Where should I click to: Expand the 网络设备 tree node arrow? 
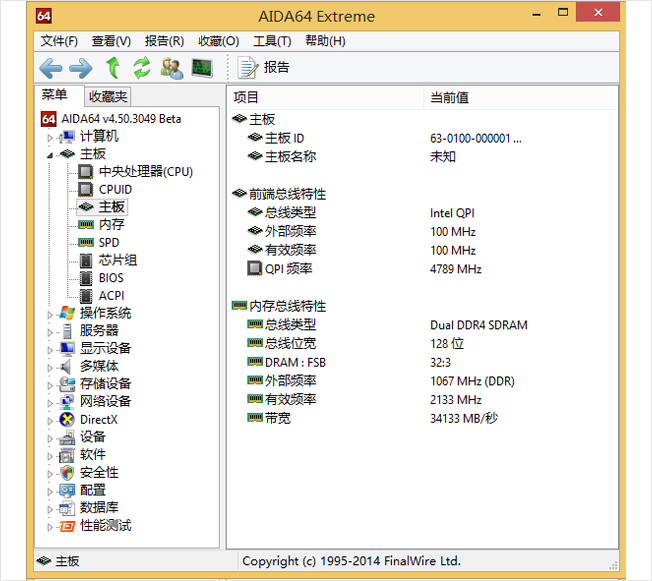coord(50,403)
